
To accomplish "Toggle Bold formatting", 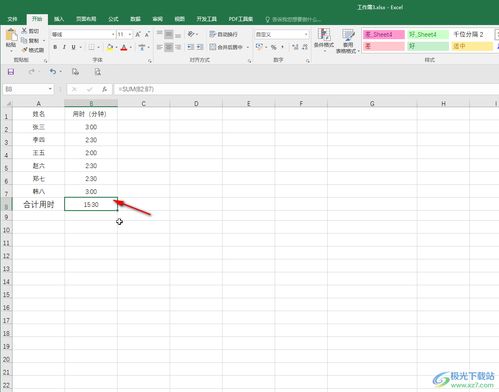I will 55,47.
